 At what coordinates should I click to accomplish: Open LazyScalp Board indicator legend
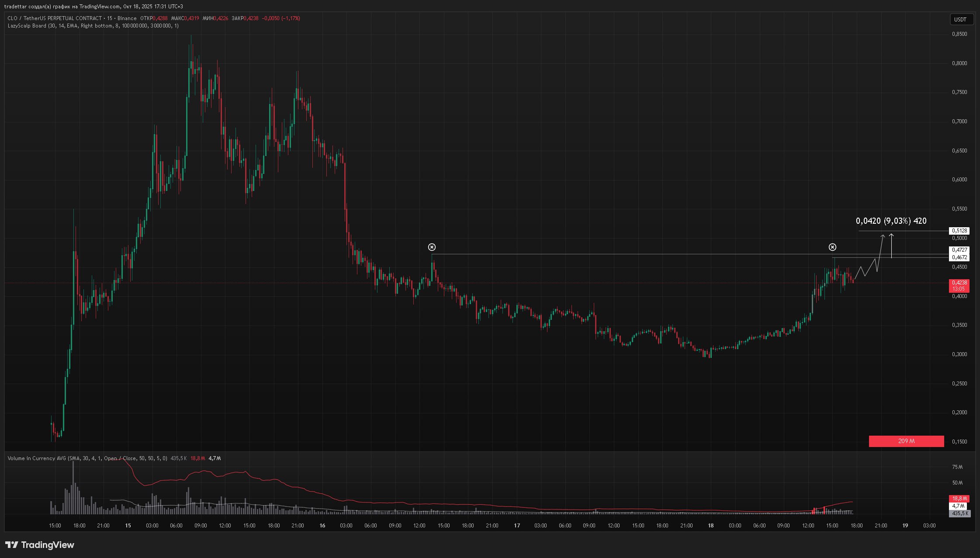tap(27, 26)
